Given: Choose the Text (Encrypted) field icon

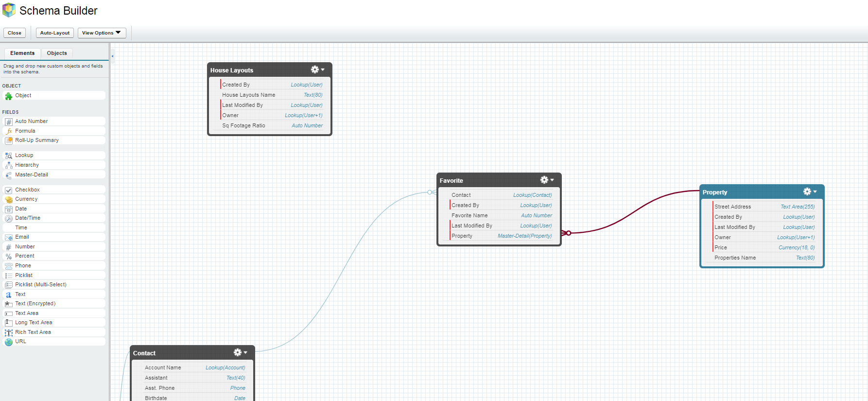Looking at the screenshot, I should tap(8, 304).
